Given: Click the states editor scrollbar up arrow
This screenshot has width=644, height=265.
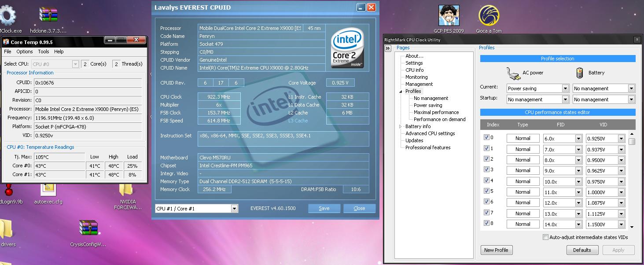Looking at the screenshot, I should point(632,134).
